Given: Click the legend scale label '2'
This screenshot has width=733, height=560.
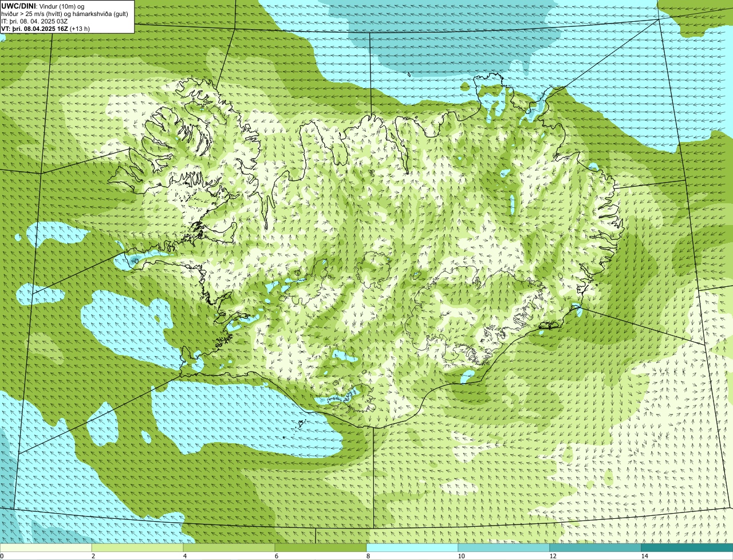Looking at the screenshot, I should 93,556.
